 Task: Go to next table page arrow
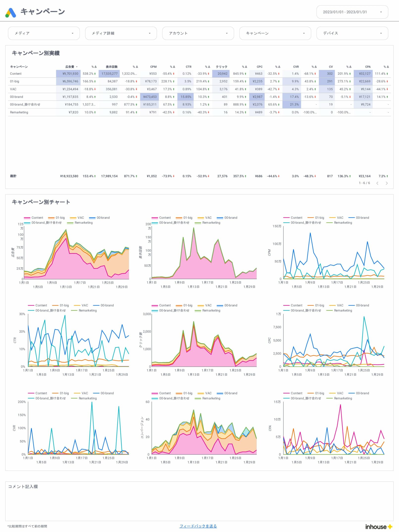point(386,183)
